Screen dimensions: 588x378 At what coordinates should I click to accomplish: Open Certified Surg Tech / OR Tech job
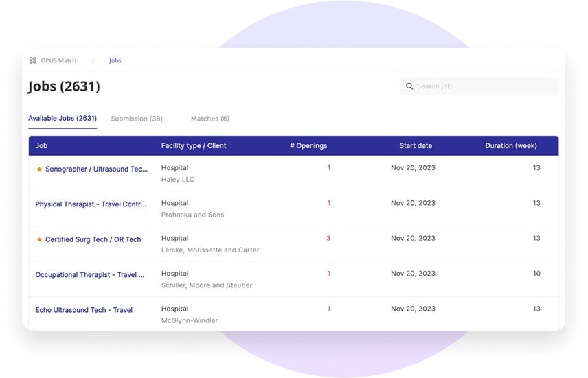point(93,239)
